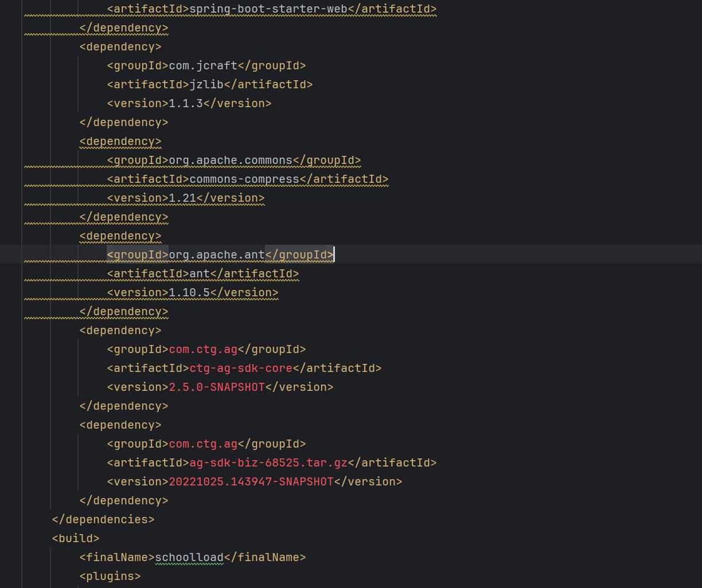Screen dimensions: 702x588
Task: Click </dependency> closing tag after 20221025.143947-SNAPSHOT
Action: point(124,500)
